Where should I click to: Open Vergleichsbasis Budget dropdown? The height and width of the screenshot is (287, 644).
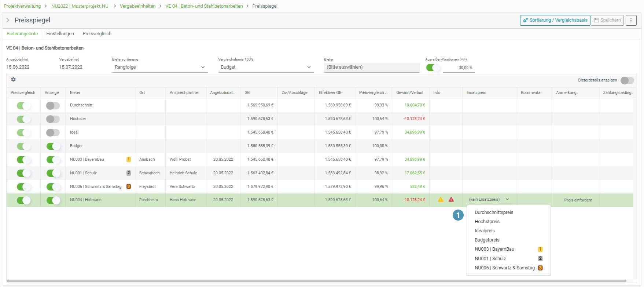[x=266, y=67]
